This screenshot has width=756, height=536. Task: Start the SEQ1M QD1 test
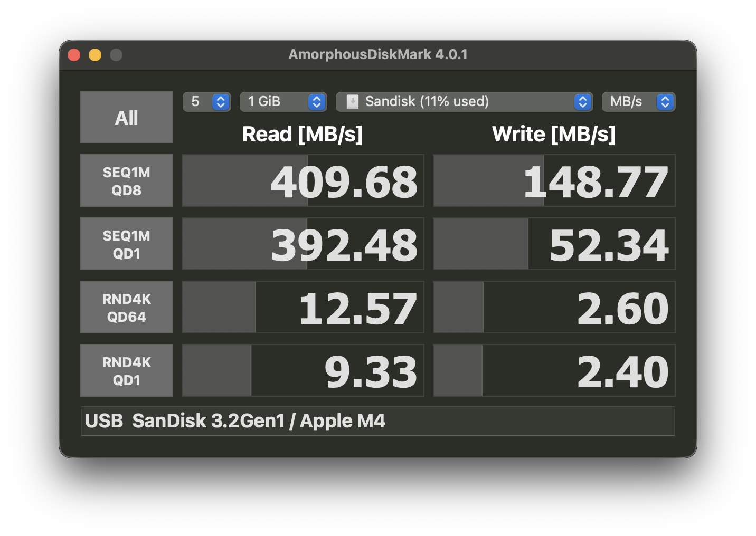127,244
